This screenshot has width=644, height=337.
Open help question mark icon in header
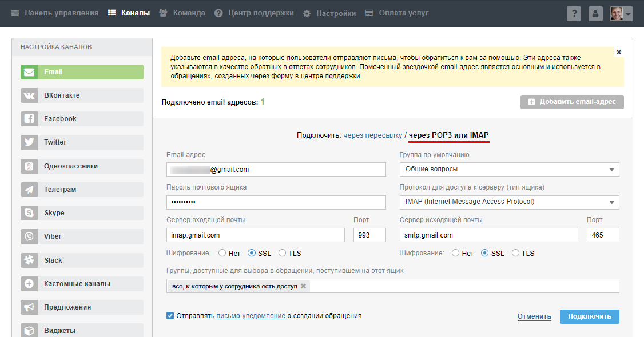tap(574, 14)
